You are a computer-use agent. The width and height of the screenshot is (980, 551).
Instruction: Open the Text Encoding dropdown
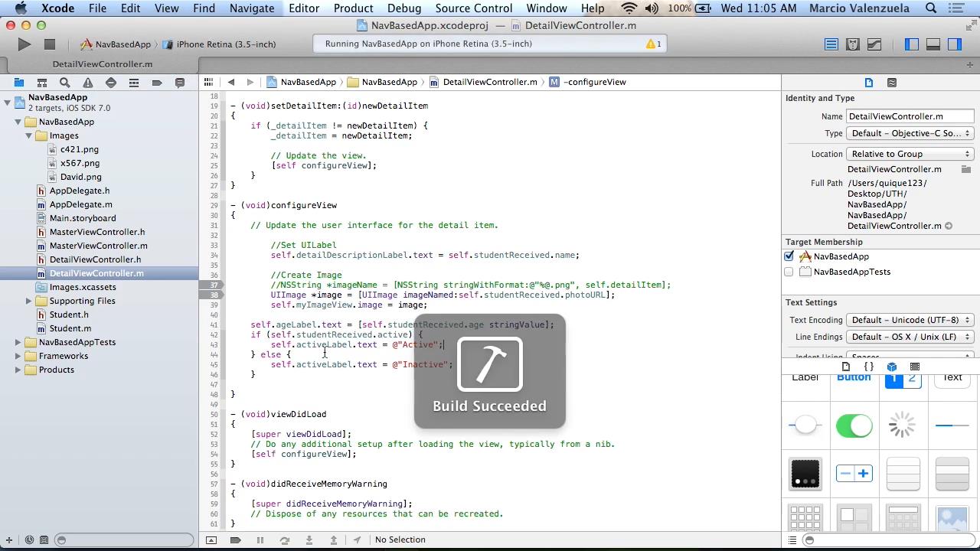[910, 320]
